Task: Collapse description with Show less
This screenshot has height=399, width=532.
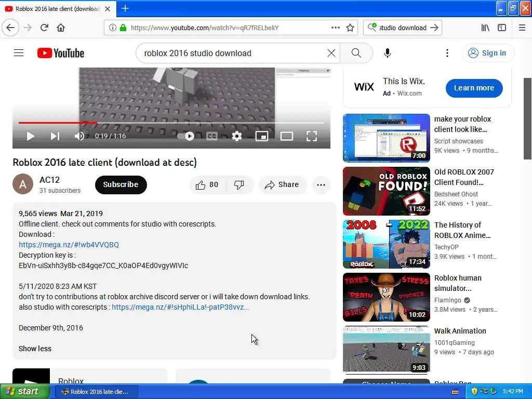Action: tap(35, 349)
